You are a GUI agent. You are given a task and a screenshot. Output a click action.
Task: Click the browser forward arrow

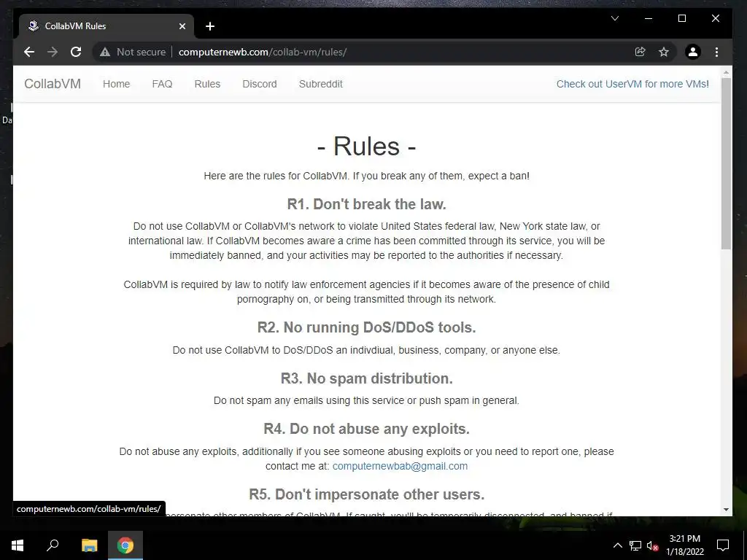click(x=53, y=52)
